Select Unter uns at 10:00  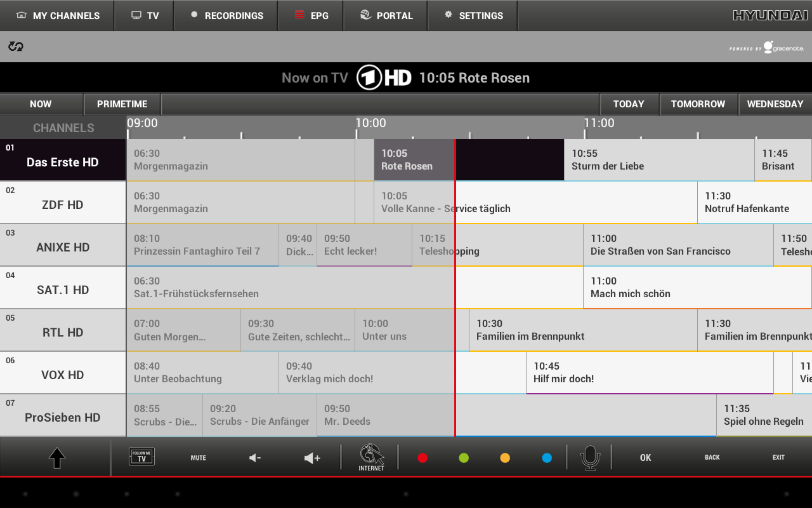click(412, 330)
